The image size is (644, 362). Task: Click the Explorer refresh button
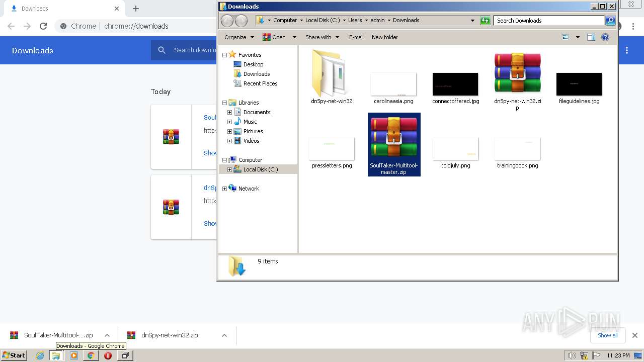pos(485,21)
